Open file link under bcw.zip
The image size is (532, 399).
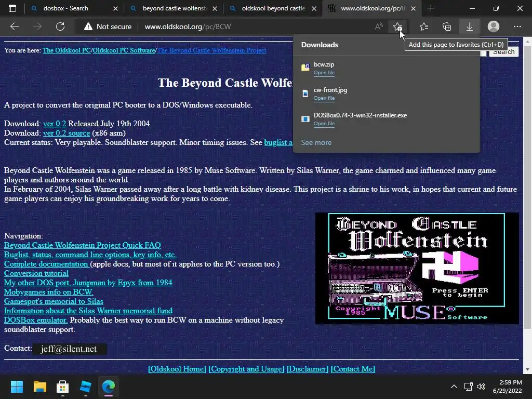pyautogui.click(x=324, y=73)
